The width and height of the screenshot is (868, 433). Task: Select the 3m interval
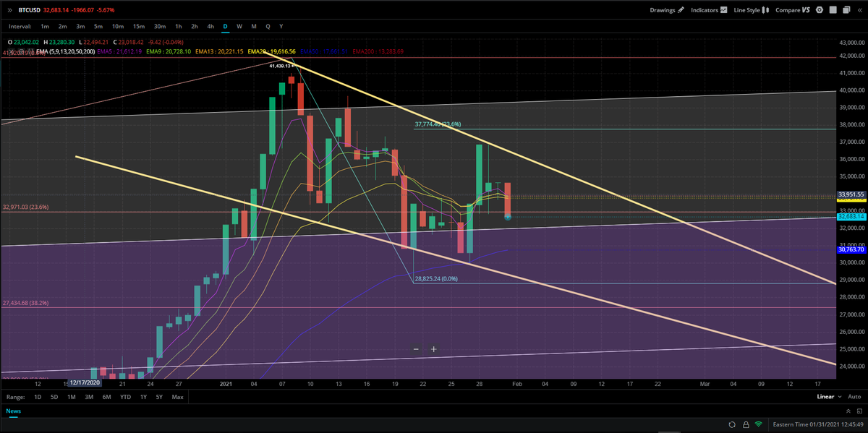pyautogui.click(x=80, y=26)
